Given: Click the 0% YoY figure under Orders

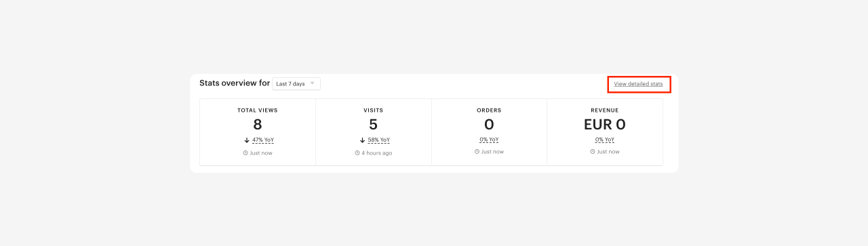Looking at the screenshot, I should (489, 140).
